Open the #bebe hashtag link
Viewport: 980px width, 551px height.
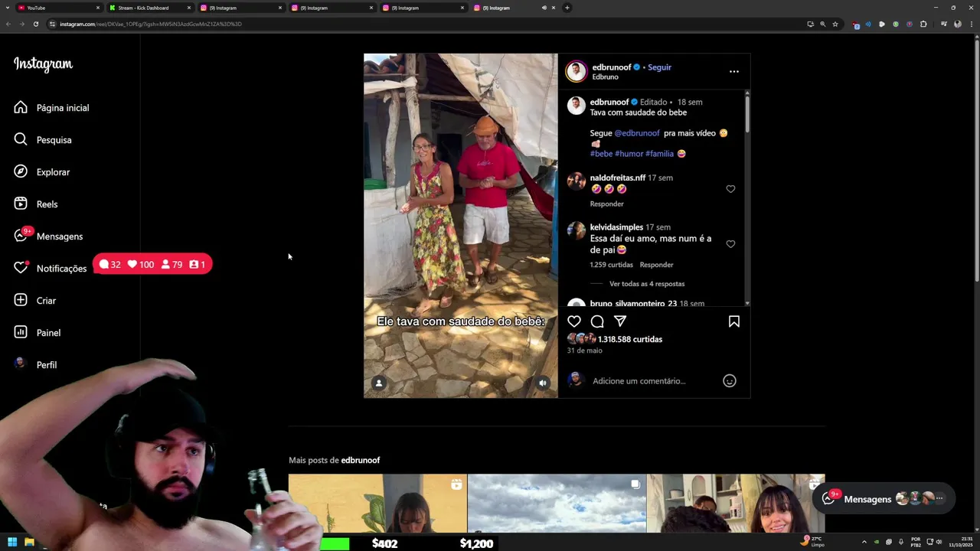601,154
